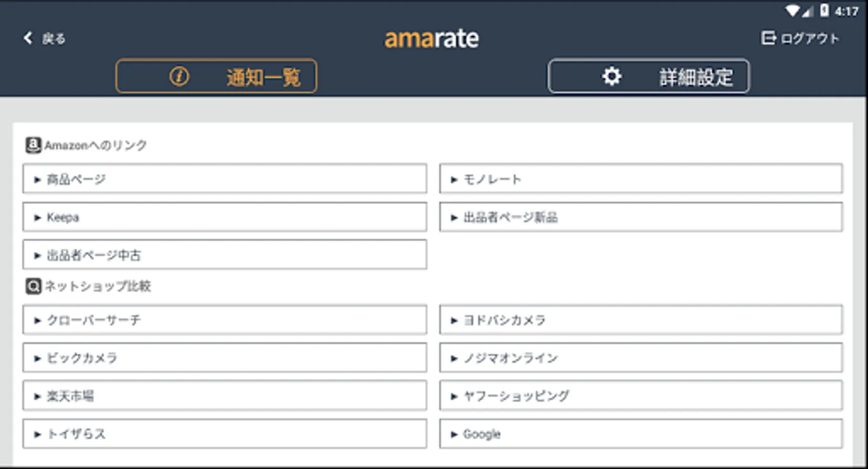This screenshot has height=469, width=868.
Task: Click the gear icon inside the 詳細設定 button
Action: tap(611, 76)
